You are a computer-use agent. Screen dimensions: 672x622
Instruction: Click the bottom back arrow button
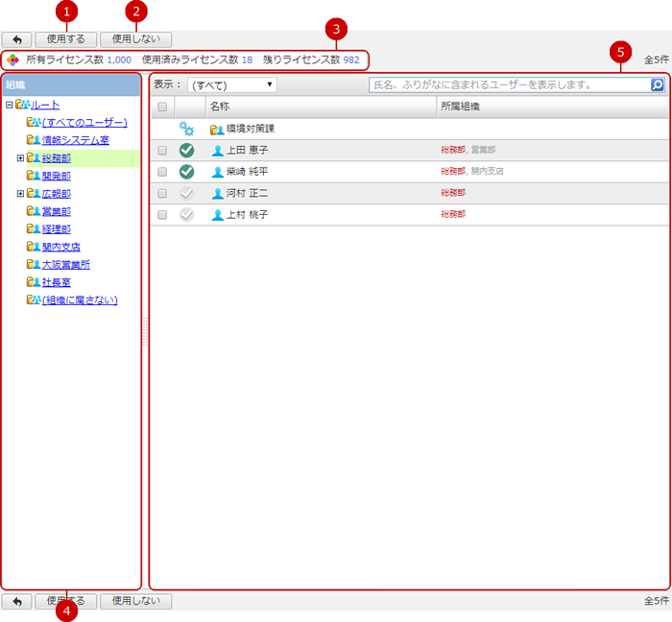coord(17,601)
